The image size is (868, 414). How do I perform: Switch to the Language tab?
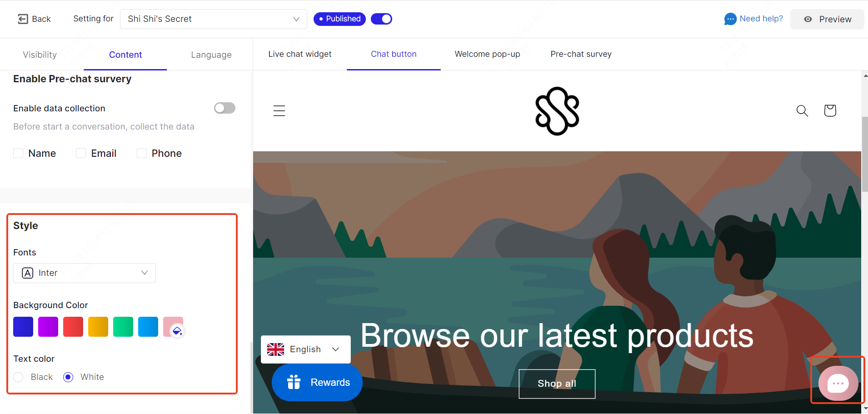tap(211, 55)
